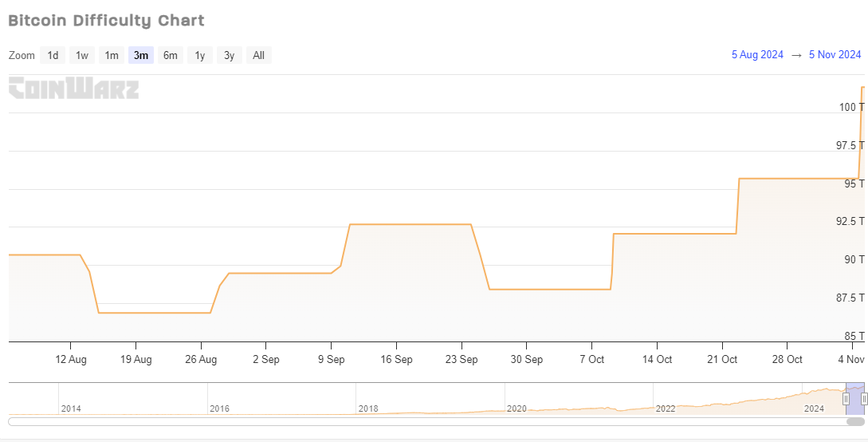Select the 1d zoom range button

pos(53,55)
